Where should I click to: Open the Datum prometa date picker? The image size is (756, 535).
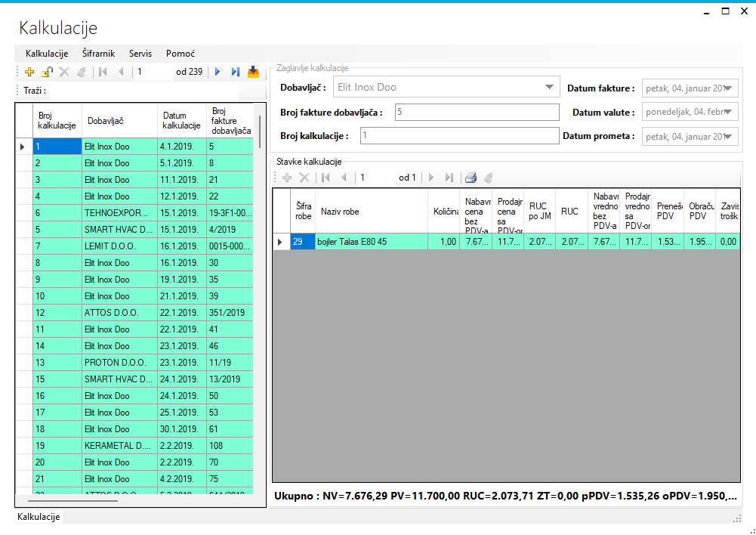[729, 137]
